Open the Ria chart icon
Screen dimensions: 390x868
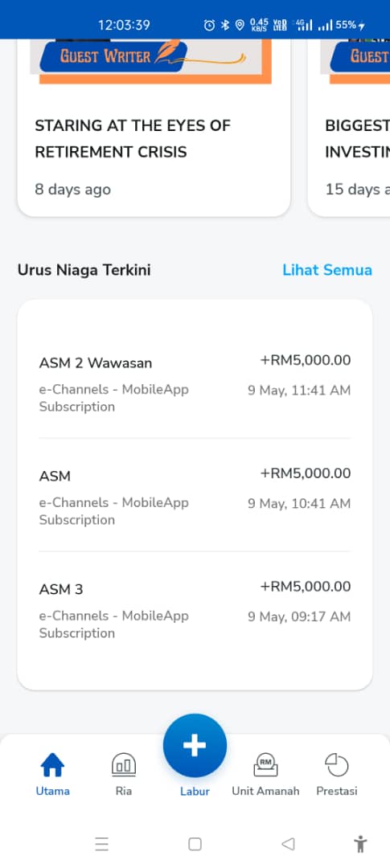124,766
